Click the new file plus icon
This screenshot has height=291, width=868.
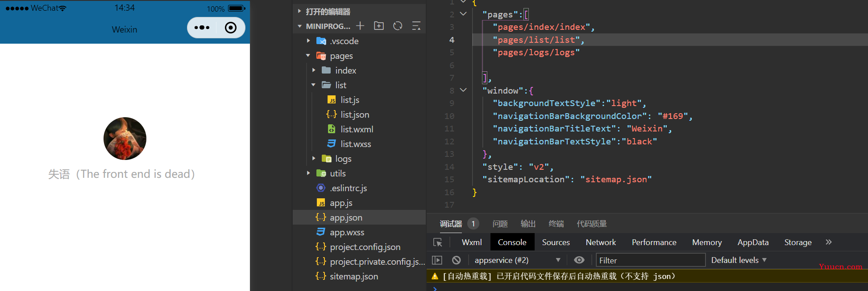(360, 26)
